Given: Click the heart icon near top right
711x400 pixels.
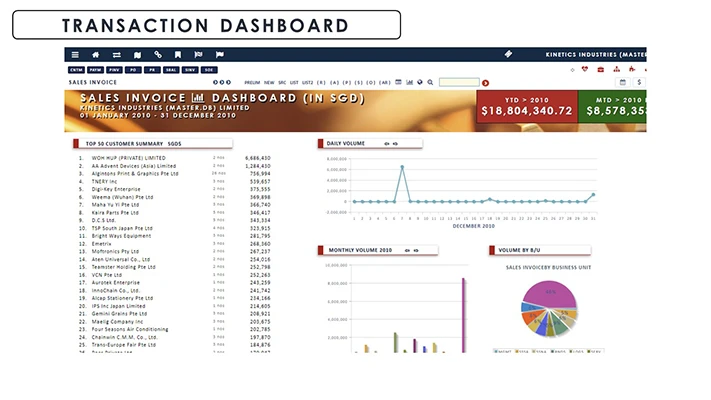Looking at the screenshot, I should 585,69.
